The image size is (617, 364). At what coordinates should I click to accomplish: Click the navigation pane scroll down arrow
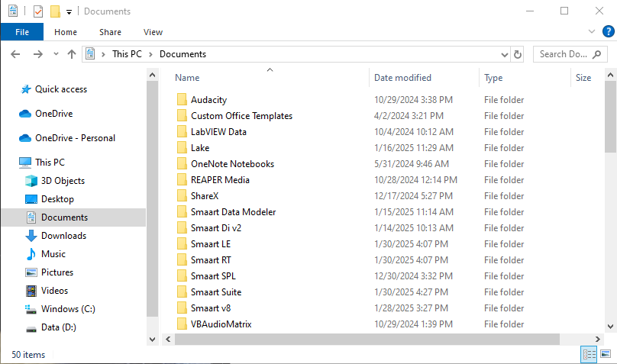tap(153, 340)
